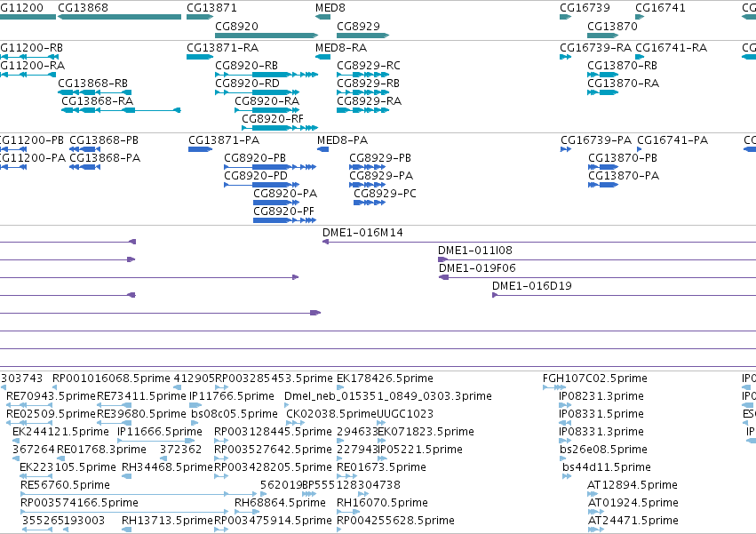Select the RH68864.5prime EST label

(x=280, y=503)
